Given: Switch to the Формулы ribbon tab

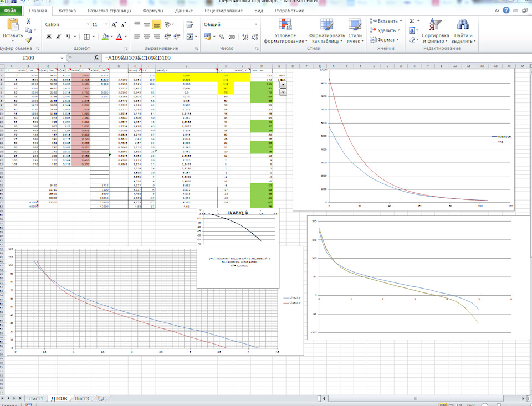Looking at the screenshot, I should (152, 11).
